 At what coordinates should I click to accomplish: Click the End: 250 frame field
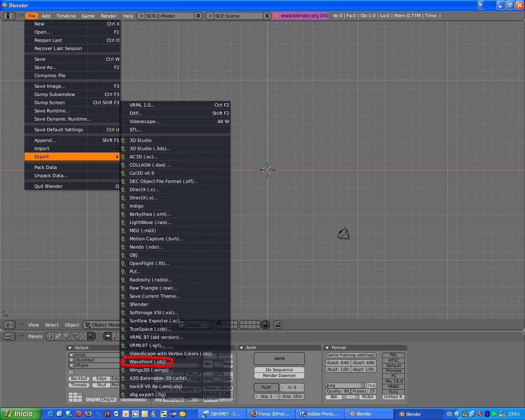[292, 397]
